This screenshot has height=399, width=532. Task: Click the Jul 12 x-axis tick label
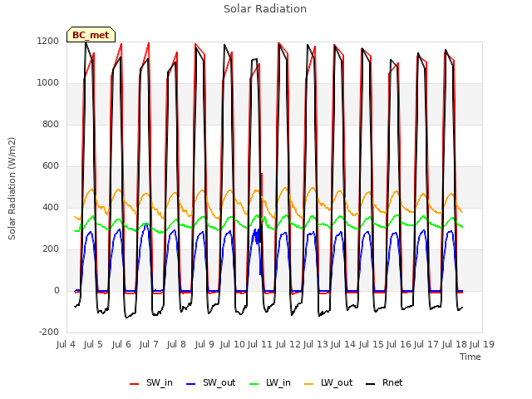(x=288, y=345)
